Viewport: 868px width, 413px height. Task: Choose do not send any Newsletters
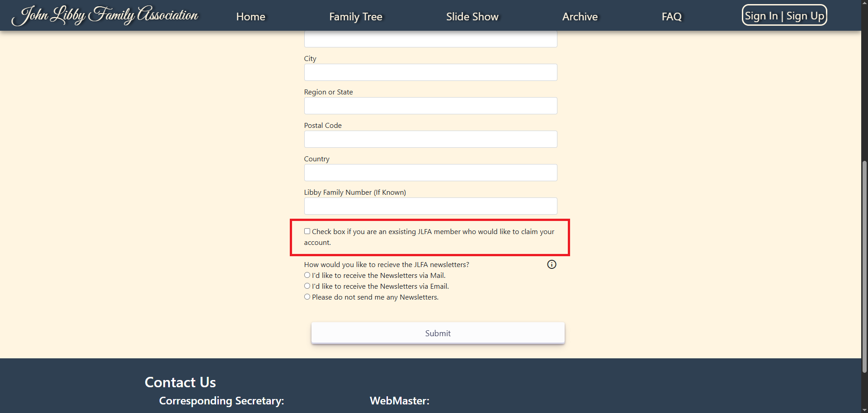(x=307, y=297)
